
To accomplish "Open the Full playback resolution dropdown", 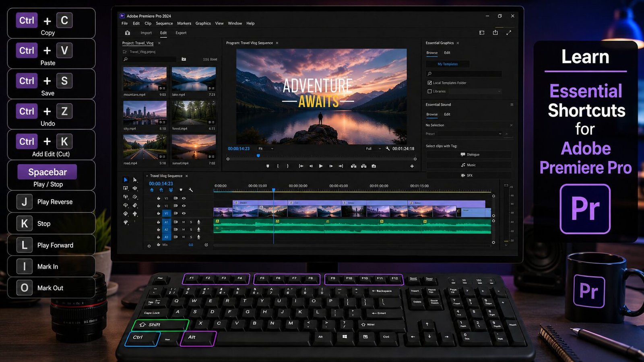I will pos(373,149).
